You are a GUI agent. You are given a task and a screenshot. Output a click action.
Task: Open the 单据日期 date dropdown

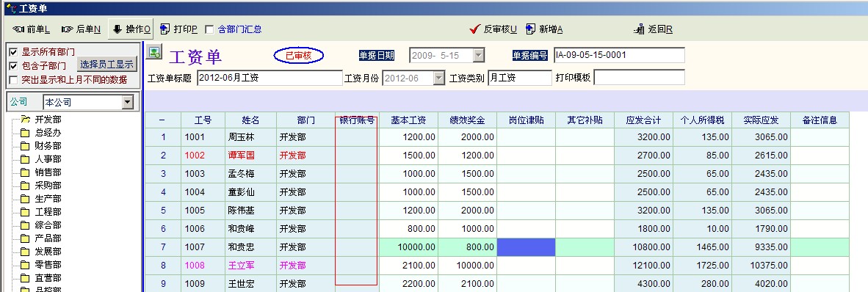[479, 55]
